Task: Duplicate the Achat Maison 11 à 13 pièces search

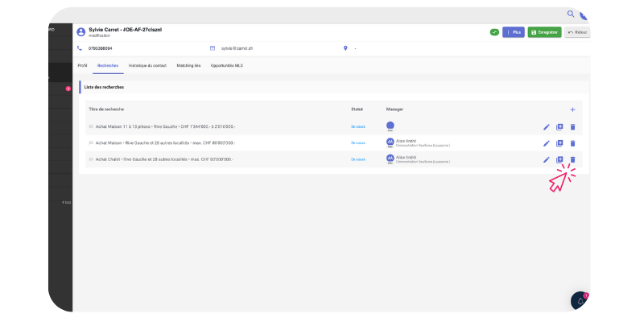Action: click(559, 126)
